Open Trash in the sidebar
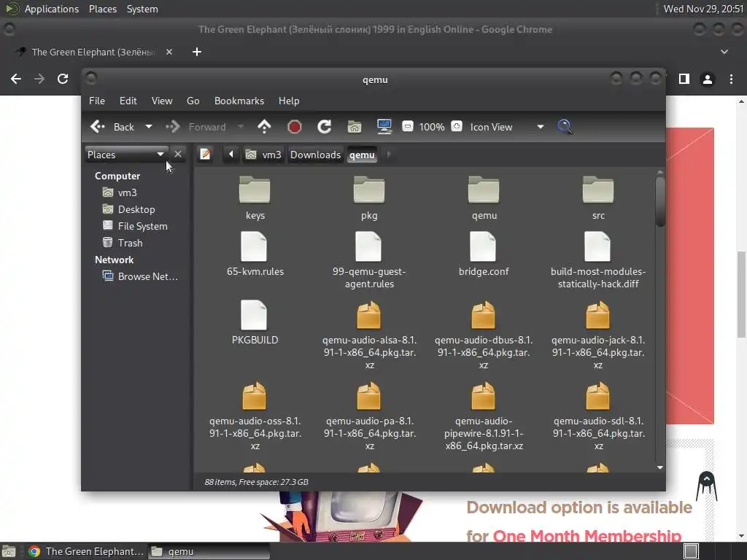747x560 pixels. (123, 243)
